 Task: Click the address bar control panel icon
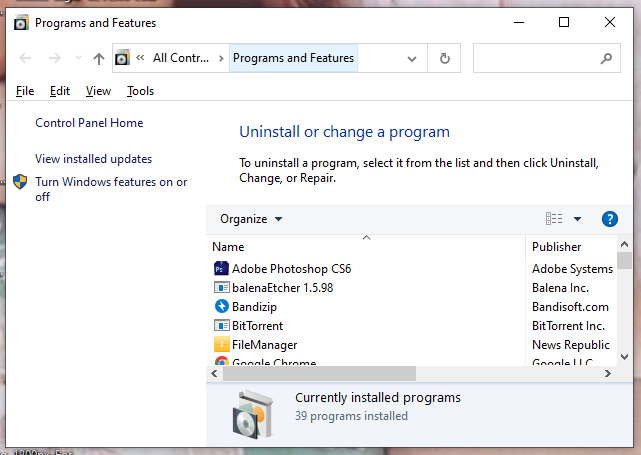coord(122,58)
